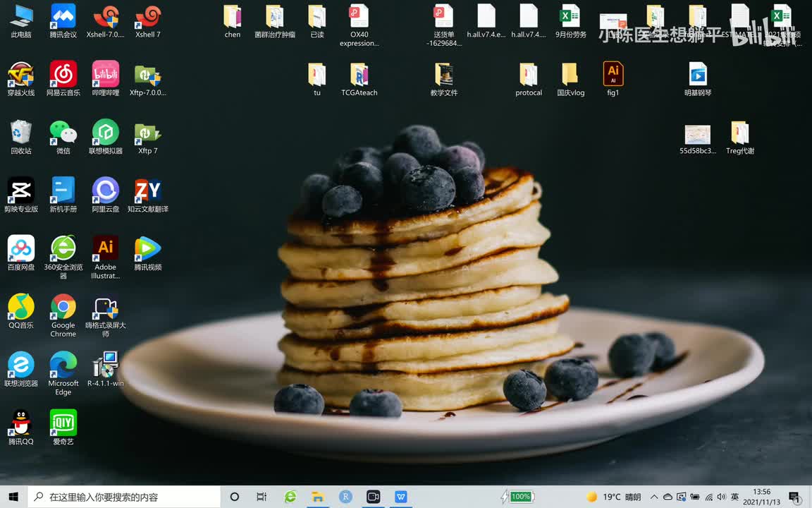
Task: Open the 回收站 recycle bin
Action: [20, 138]
